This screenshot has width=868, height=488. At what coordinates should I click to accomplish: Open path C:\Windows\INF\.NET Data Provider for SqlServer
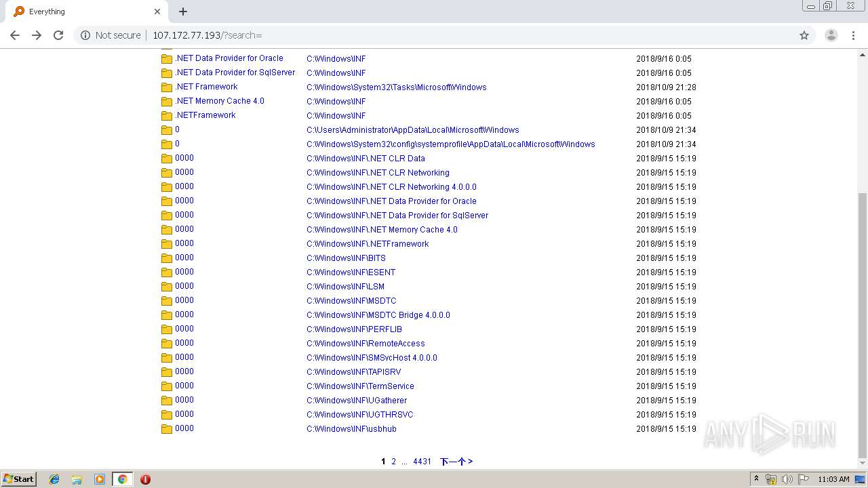coord(397,216)
